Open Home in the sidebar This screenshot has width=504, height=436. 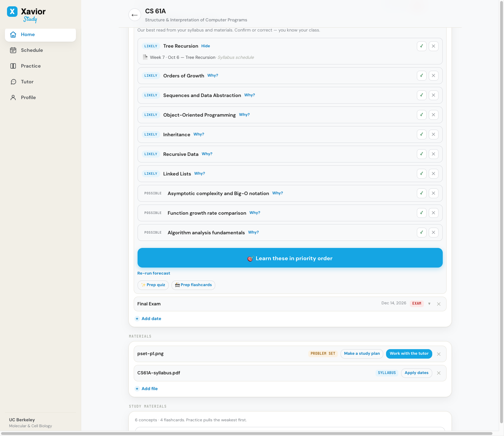tap(40, 35)
